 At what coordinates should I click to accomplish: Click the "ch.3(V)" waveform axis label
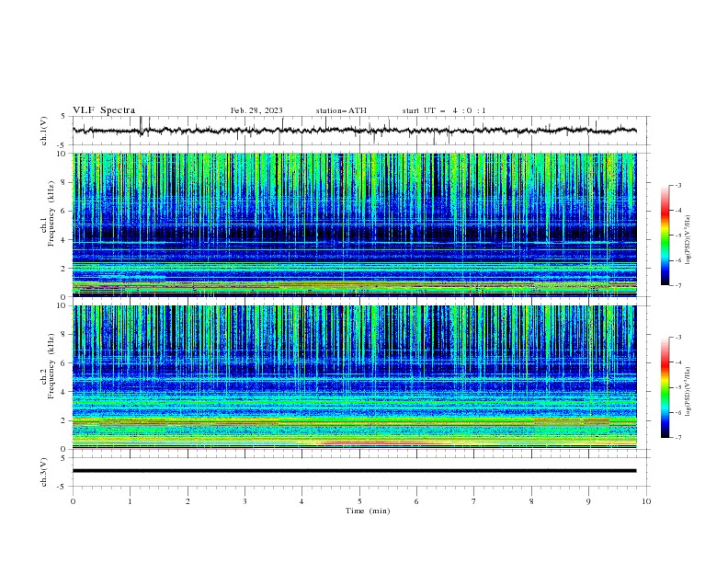(44, 472)
